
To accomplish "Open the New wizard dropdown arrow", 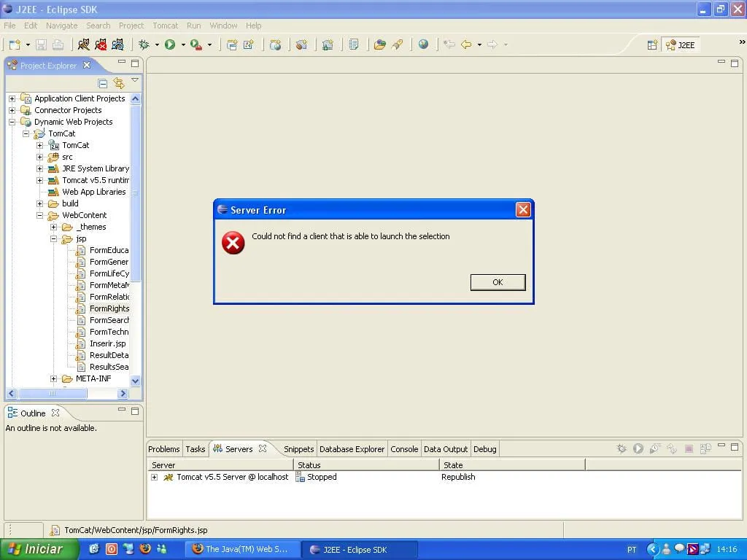I will click(x=28, y=44).
